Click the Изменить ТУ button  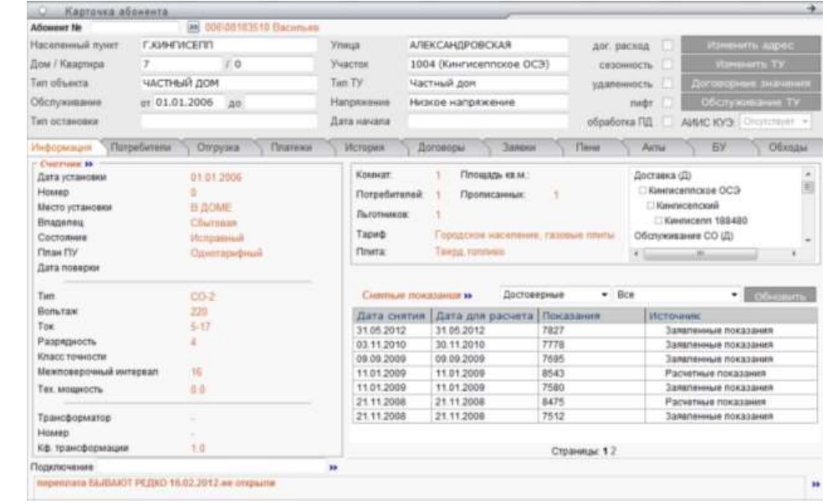tap(750, 64)
